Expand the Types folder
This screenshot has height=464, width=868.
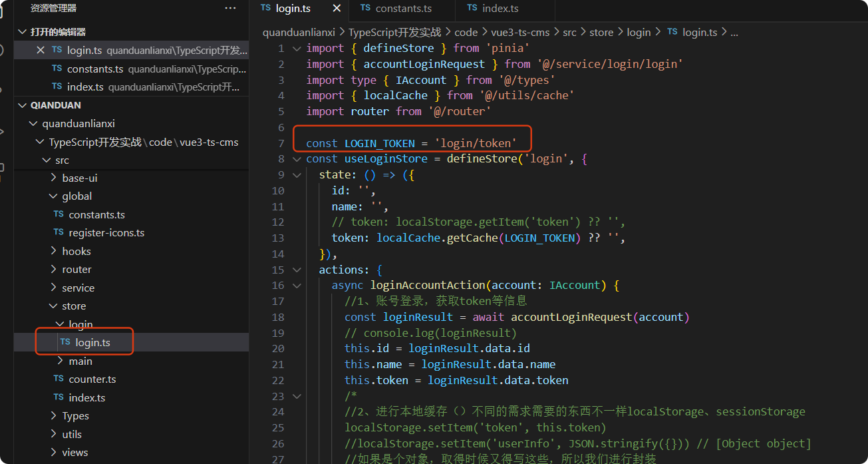[54, 416]
